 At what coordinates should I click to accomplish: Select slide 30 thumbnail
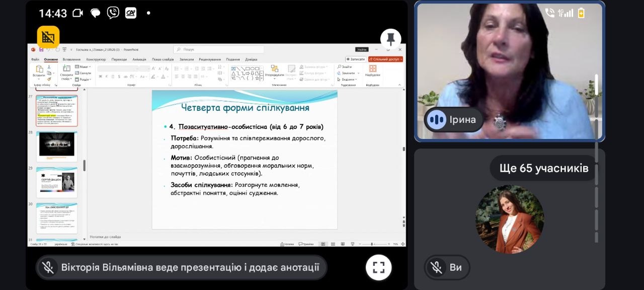57,218
